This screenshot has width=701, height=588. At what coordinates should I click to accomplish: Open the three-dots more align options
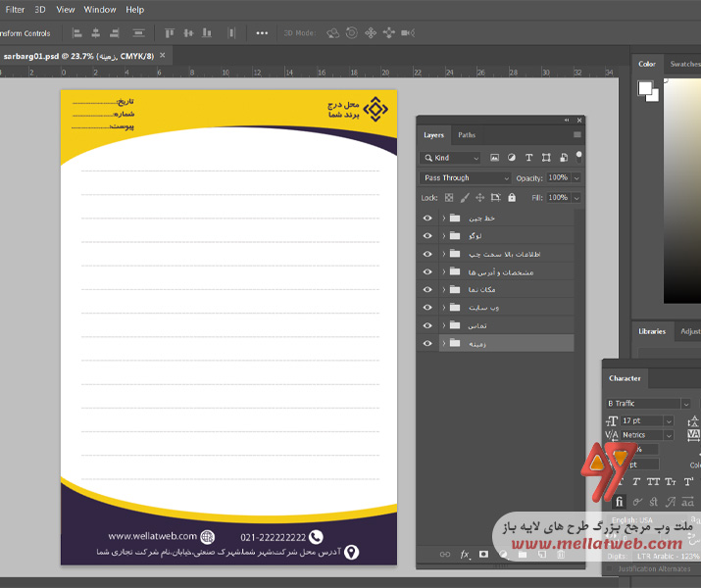tap(262, 33)
